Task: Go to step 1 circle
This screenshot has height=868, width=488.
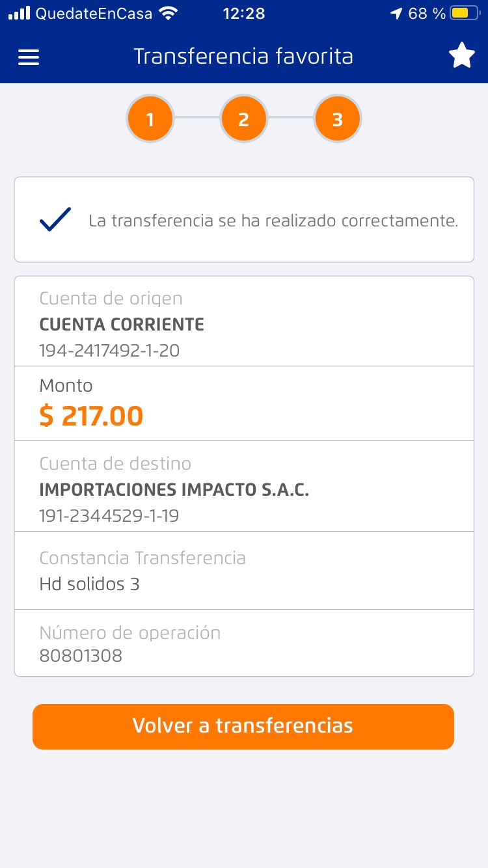Action: [150, 119]
